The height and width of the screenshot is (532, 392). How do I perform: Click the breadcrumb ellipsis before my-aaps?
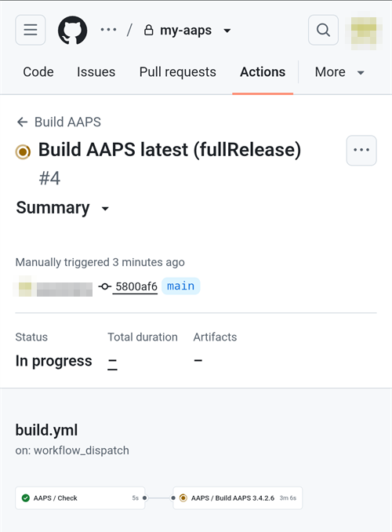108,30
